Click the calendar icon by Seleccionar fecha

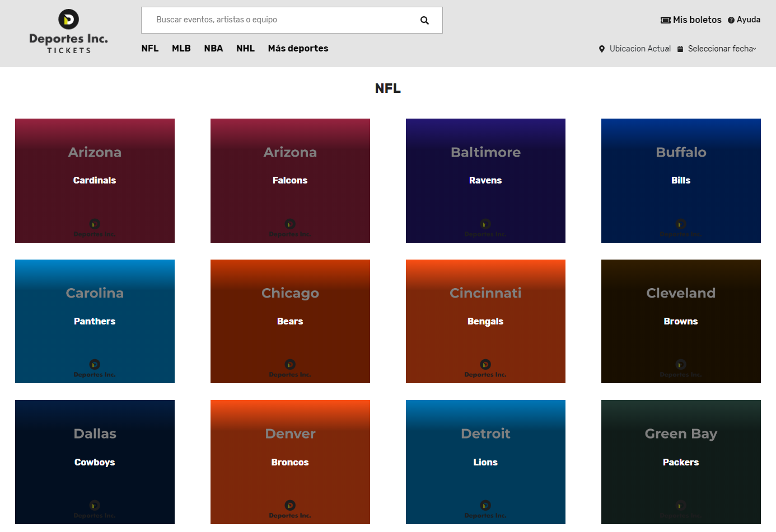point(680,49)
